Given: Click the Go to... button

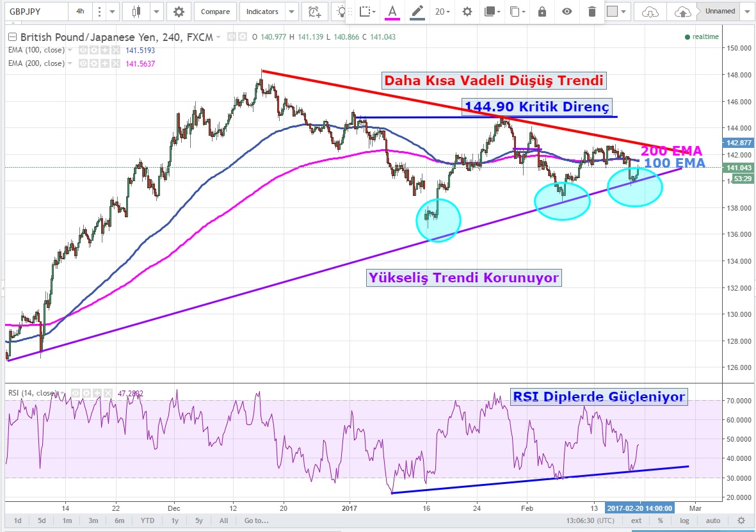Looking at the screenshot, I should point(255,520).
